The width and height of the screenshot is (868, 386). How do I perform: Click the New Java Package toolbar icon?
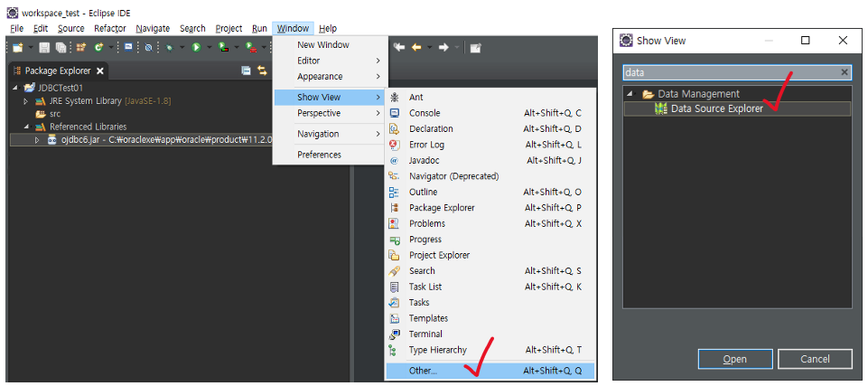(x=81, y=48)
